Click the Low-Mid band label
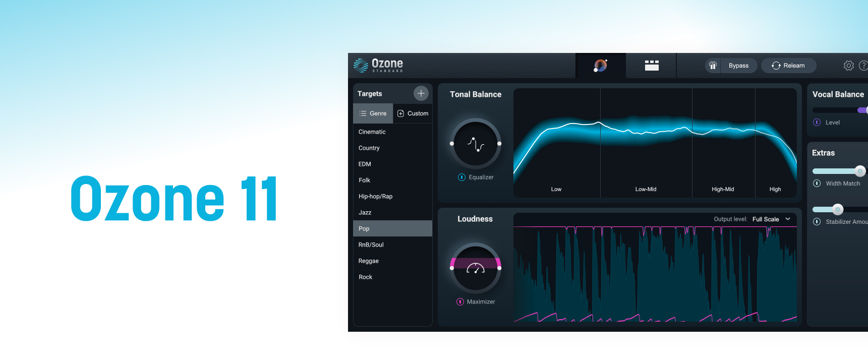The height and width of the screenshot is (363, 868). [646, 189]
